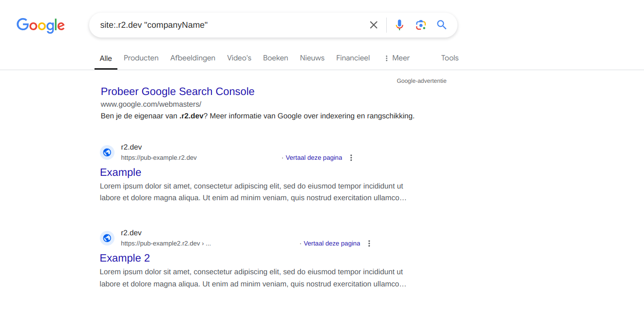Open the Tools options
The image size is (644, 321).
pos(450,58)
